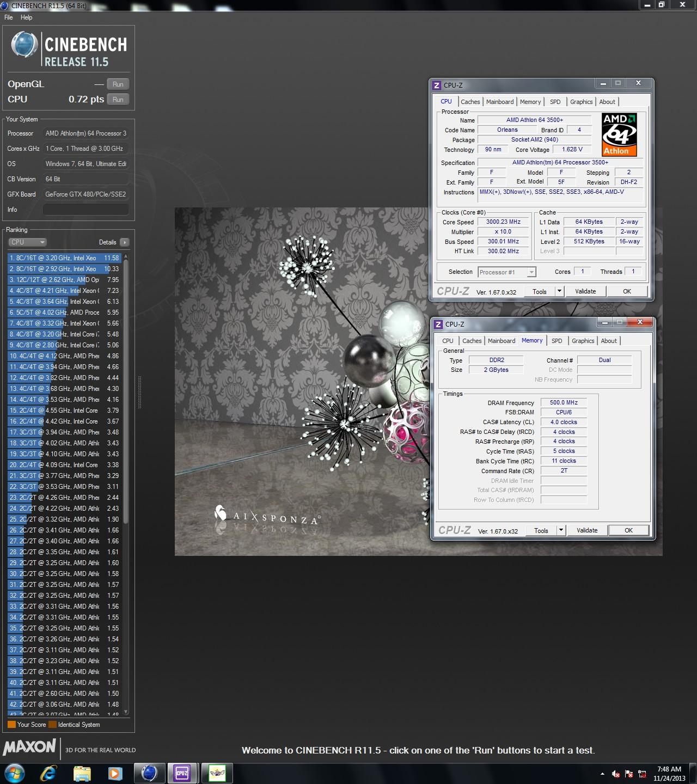
Task: Select ranking row 20 with score 3.38
Action: click(x=64, y=465)
